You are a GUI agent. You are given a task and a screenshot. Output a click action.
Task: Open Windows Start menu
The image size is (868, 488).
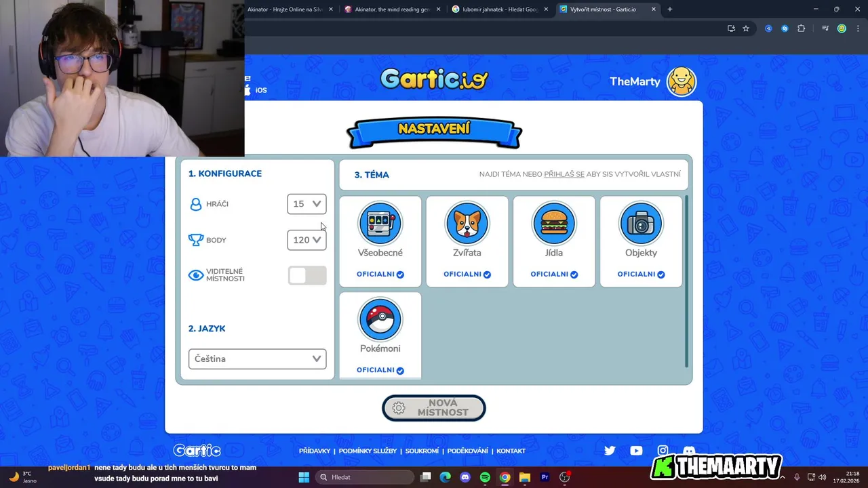pyautogui.click(x=304, y=477)
